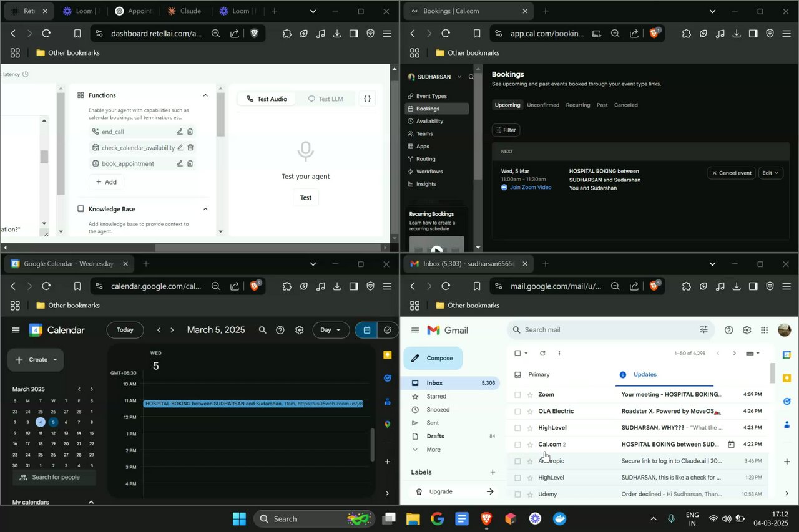This screenshot has width=799, height=532.
Task: Search in Cal.com sidebar header
Action: (471, 77)
